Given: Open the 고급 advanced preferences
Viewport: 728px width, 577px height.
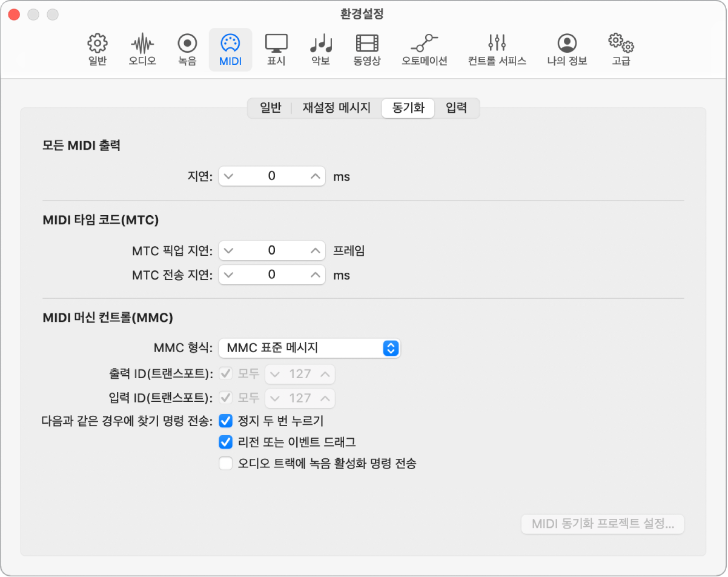Looking at the screenshot, I should 621,50.
